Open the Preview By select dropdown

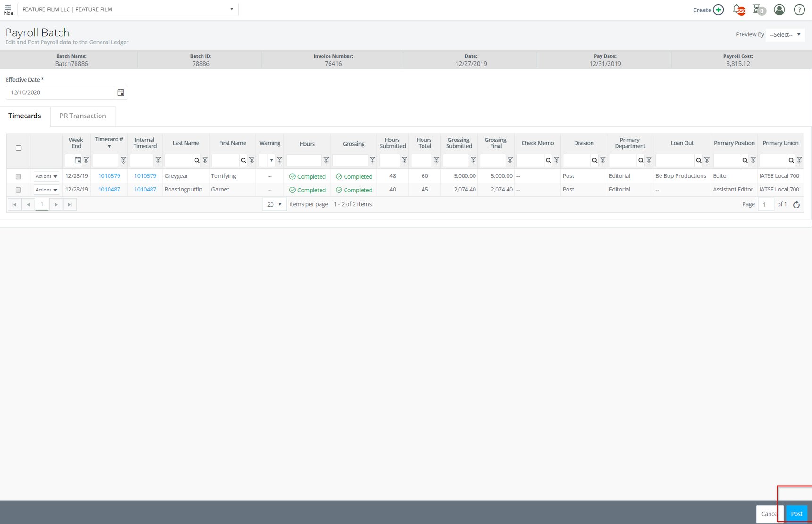(x=785, y=34)
